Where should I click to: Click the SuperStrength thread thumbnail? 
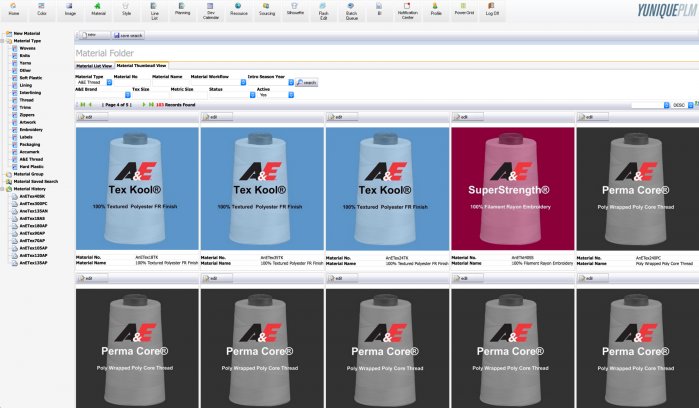pyautogui.click(x=513, y=190)
